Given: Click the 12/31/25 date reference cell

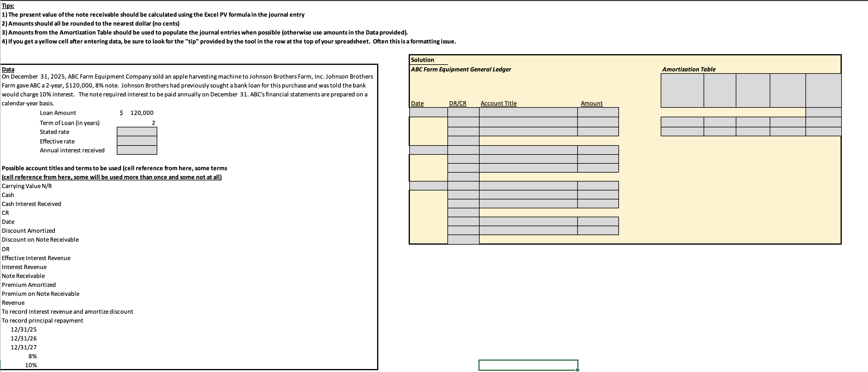Looking at the screenshot, I should [x=24, y=329].
